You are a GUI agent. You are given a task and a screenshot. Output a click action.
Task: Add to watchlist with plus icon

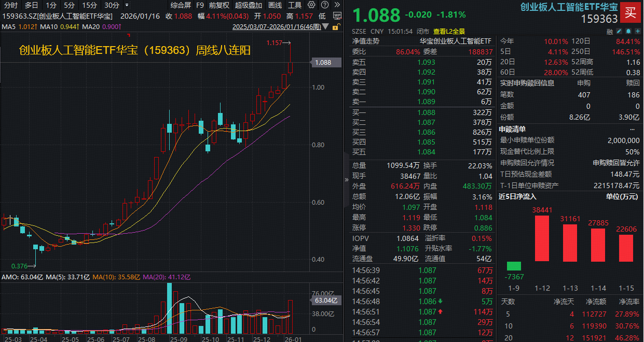tap(637, 31)
